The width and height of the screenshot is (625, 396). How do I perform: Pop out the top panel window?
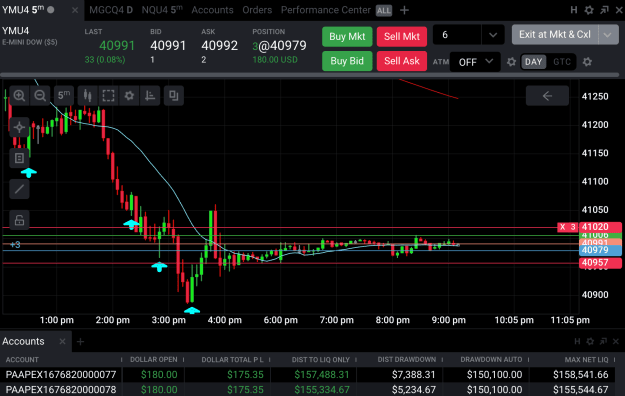(604, 10)
